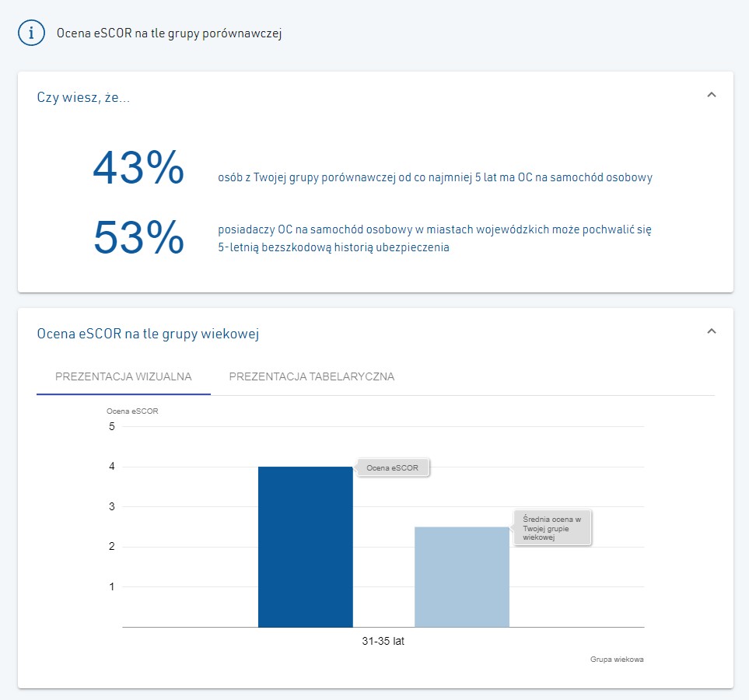The height and width of the screenshot is (700, 749).
Task: Click the y-axis value 5 label
Action: (112, 426)
